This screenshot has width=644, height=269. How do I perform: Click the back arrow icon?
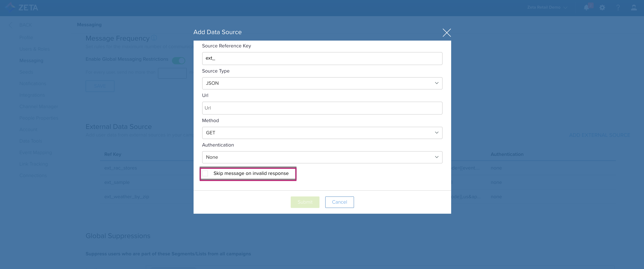(10, 25)
